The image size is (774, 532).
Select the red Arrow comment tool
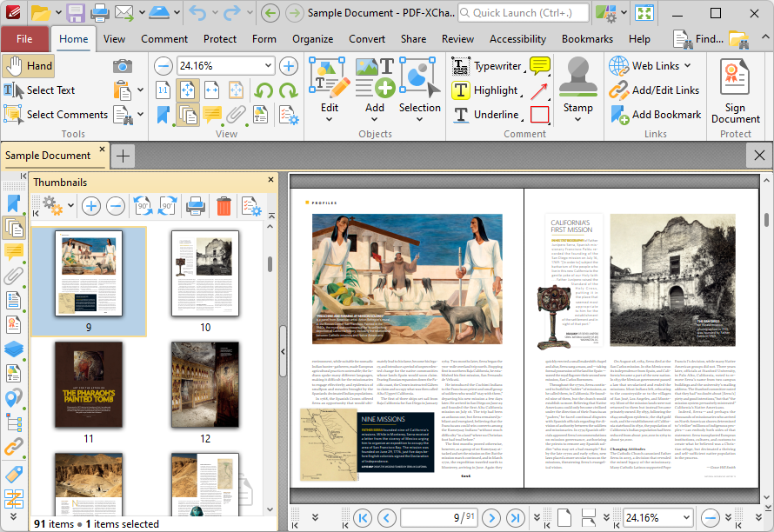pyautogui.click(x=539, y=90)
